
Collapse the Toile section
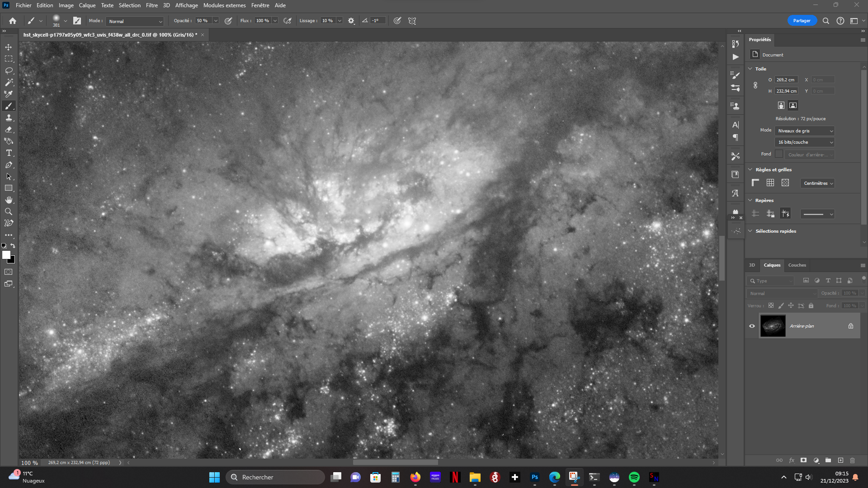(x=750, y=69)
